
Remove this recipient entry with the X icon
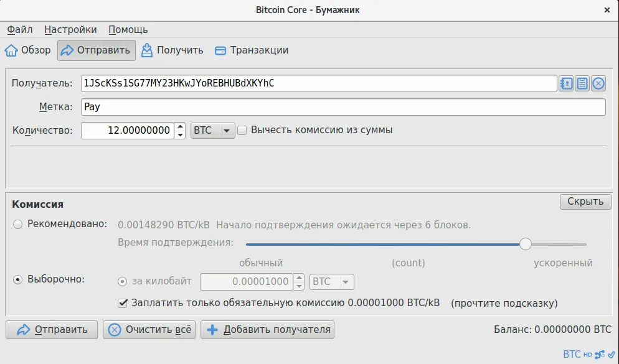click(598, 83)
